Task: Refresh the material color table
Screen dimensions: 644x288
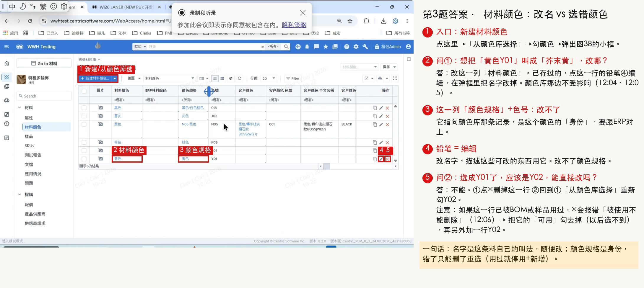Action: tap(240, 78)
